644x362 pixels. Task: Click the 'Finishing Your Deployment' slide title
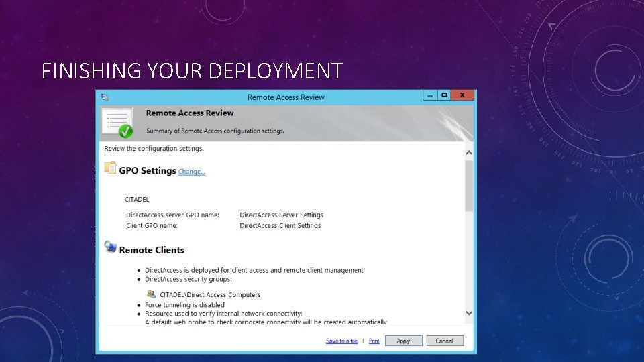[193, 70]
